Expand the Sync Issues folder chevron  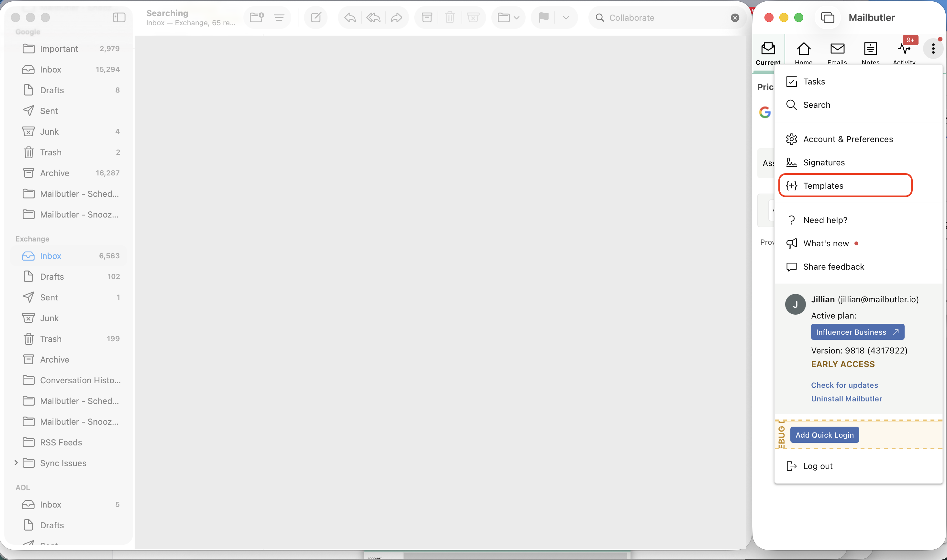pos(16,463)
